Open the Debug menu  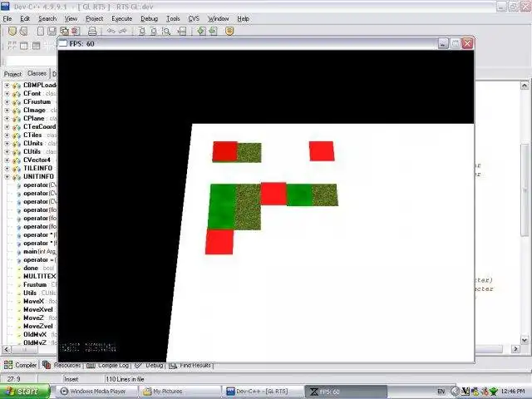(x=150, y=18)
